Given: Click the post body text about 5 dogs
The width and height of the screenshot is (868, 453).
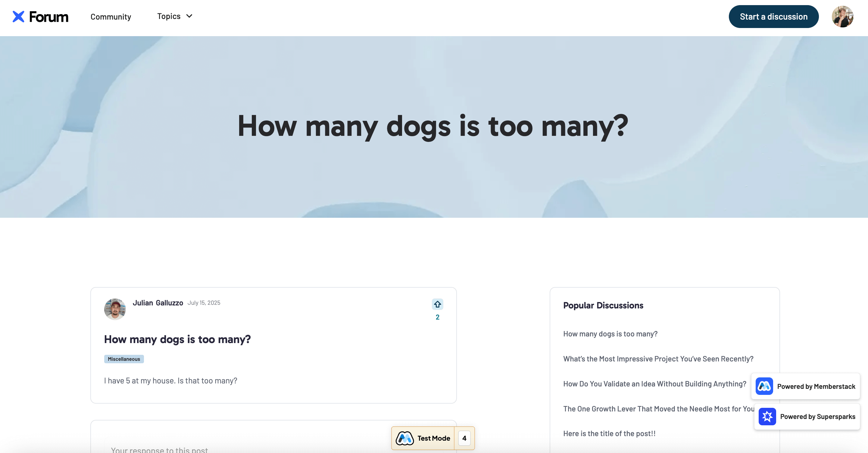Looking at the screenshot, I should pos(170,380).
